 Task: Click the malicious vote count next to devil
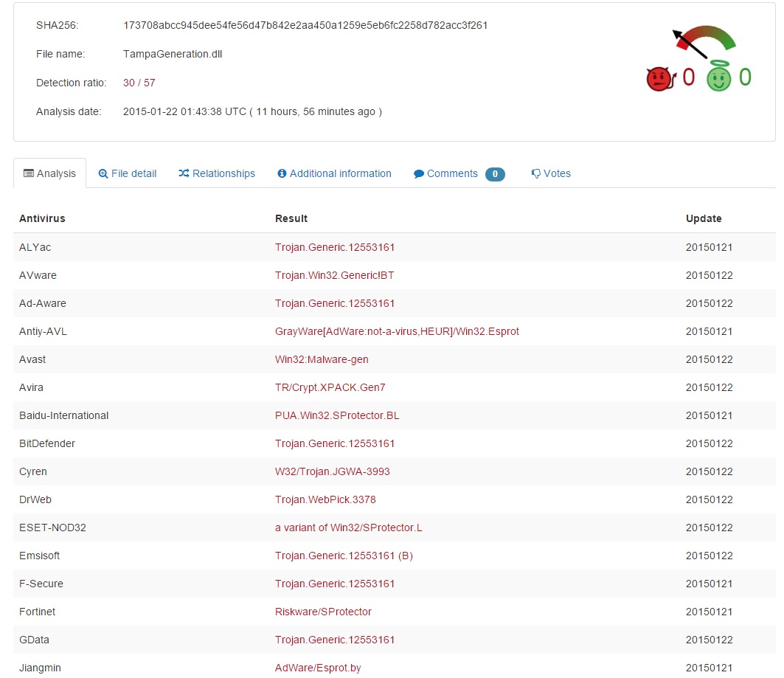[x=689, y=77]
